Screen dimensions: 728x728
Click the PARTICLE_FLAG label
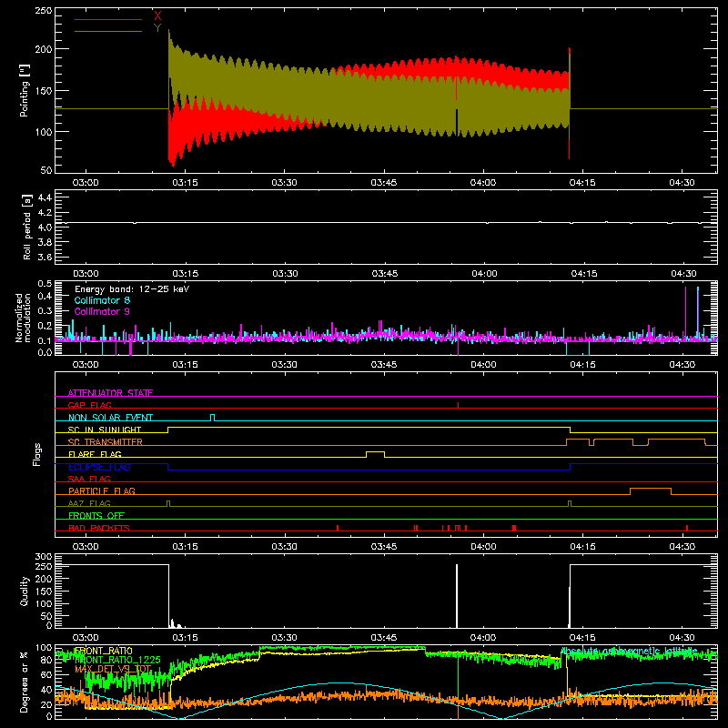pyautogui.click(x=102, y=490)
